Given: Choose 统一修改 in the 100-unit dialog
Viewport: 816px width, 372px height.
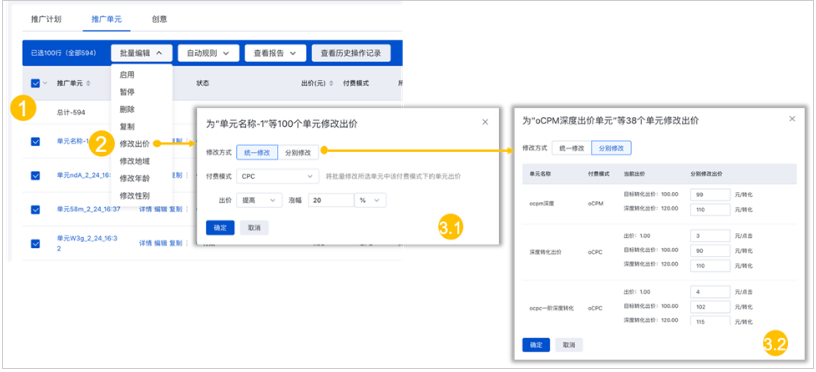Looking at the screenshot, I should coord(257,152).
